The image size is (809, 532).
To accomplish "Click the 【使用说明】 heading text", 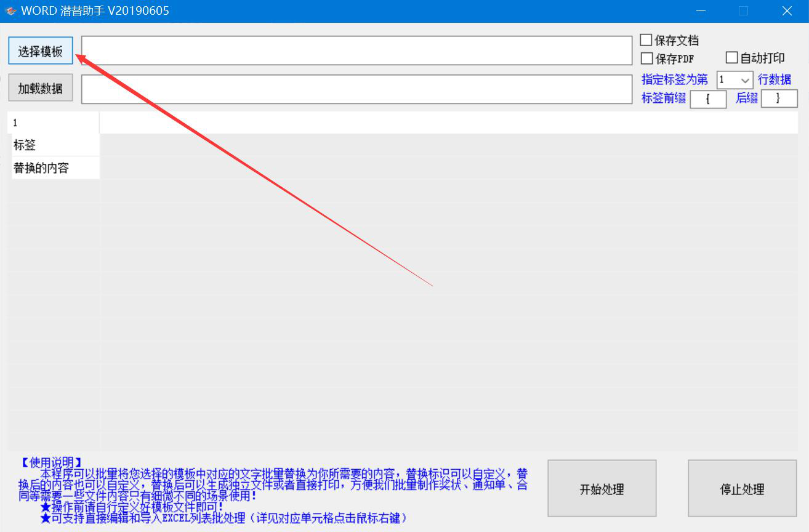I will 50,462.
